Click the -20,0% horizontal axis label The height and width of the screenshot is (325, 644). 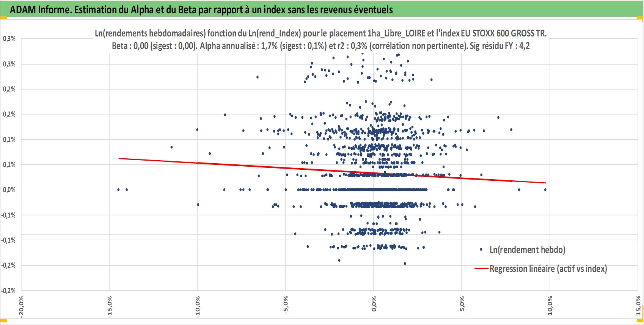(x=22, y=307)
